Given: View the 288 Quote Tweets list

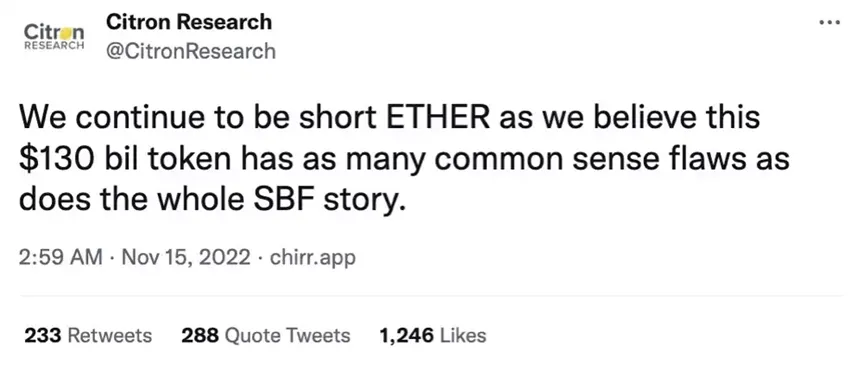Looking at the screenshot, I should pyautogui.click(x=266, y=335).
